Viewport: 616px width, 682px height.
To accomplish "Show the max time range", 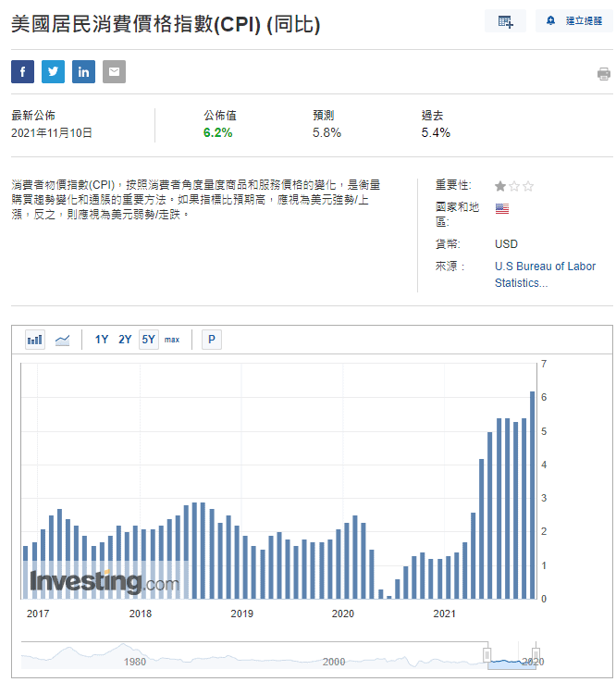I will coord(172,340).
